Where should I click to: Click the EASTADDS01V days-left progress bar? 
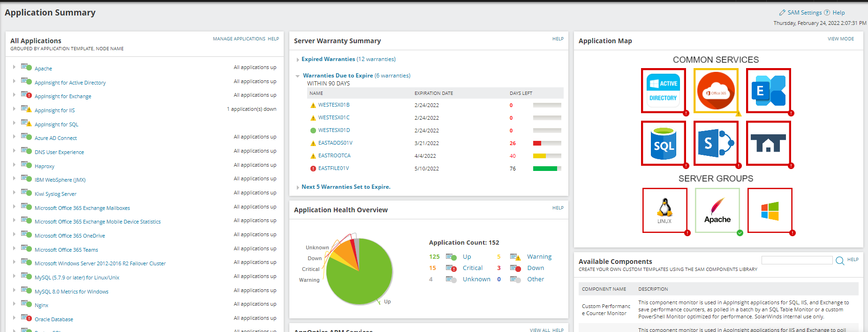pyautogui.click(x=547, y=143)
